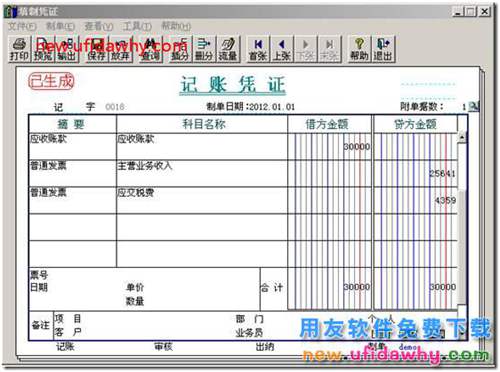Click the 记账凭证 voucher title

233,85
